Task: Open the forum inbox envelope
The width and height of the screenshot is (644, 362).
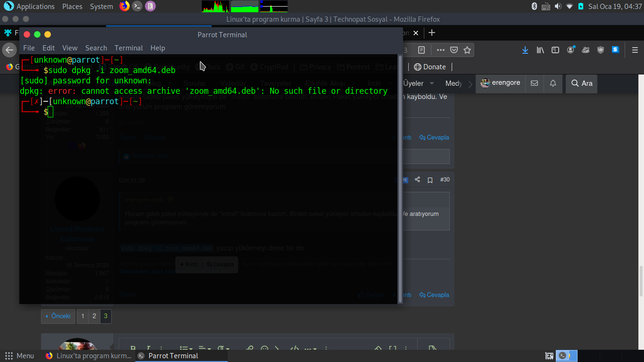Action: click(534, 83)
